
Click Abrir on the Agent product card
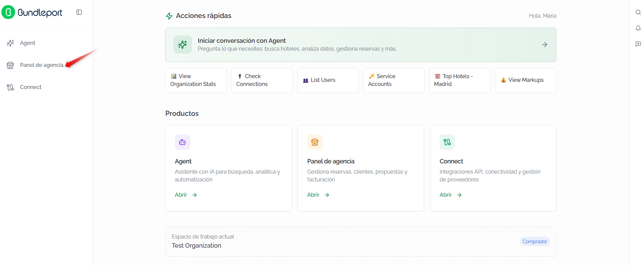[186, 195]
